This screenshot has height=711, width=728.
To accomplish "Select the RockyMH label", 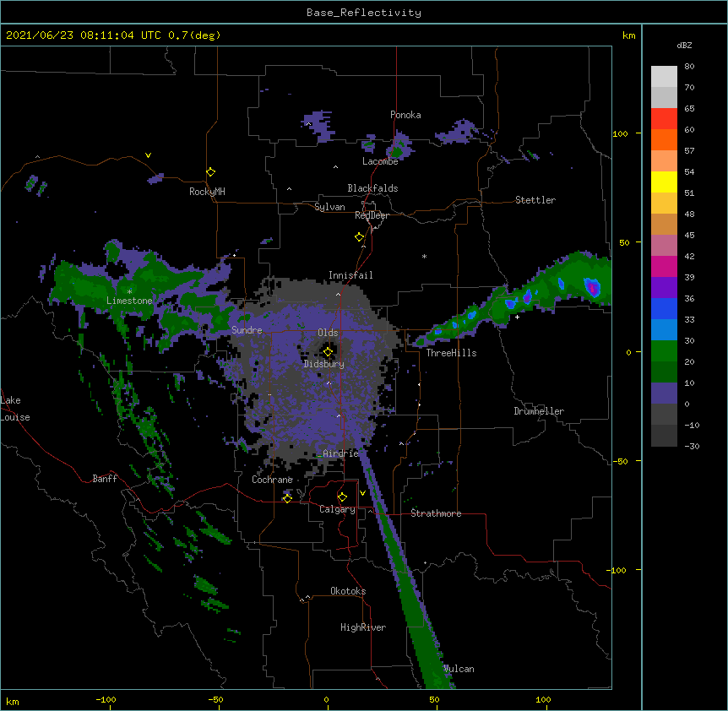I will coord(207,192).
